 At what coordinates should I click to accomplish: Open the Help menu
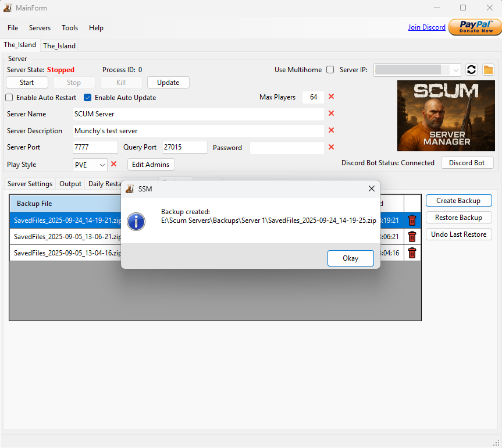click(x=96, y=28)
